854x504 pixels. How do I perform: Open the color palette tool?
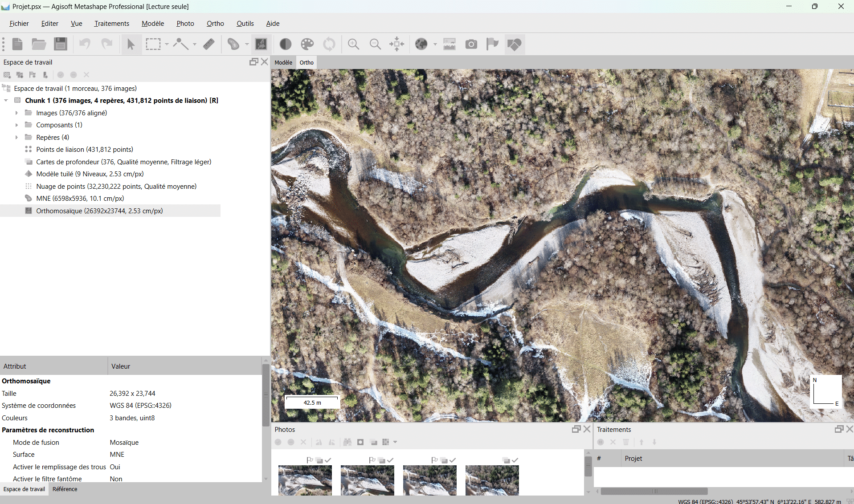(x=307, y=44)
